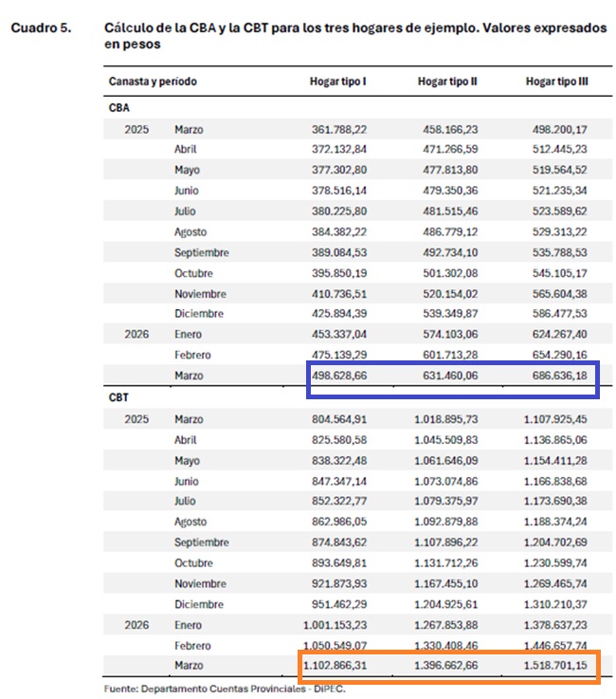The width and height of the screenshot is (616, 699).
Task: Click the CBT value 804.564,91 for Marzo 2025
Action: (x=338, y=419)
